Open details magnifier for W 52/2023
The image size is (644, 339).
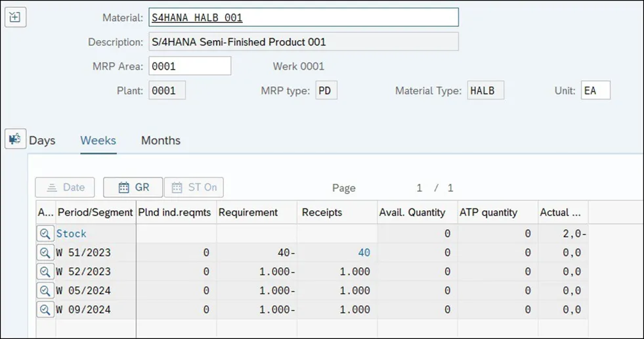pyautogui.click(x=45, y=271)
